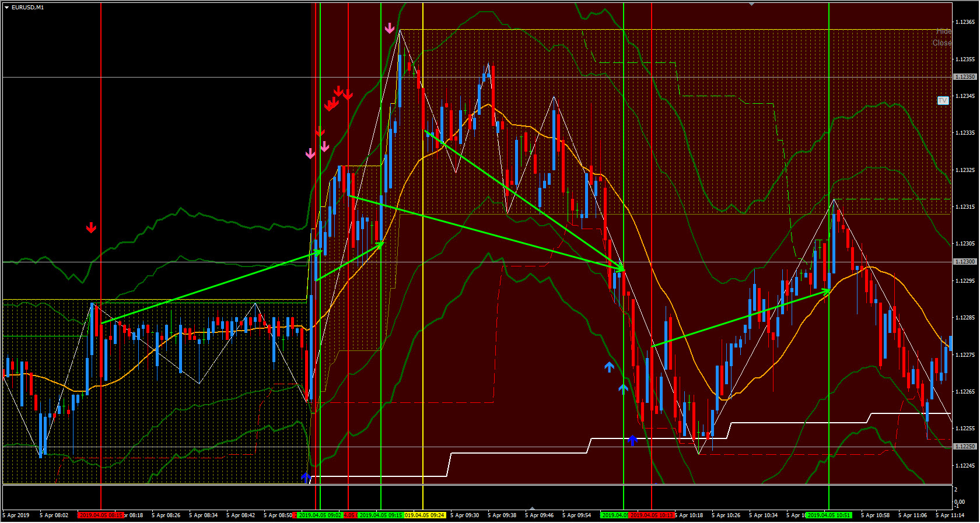Viewport: 980px width, 523px height.
Task: Click the 5 Apr 09:30 time axis label
Action: 464,515
